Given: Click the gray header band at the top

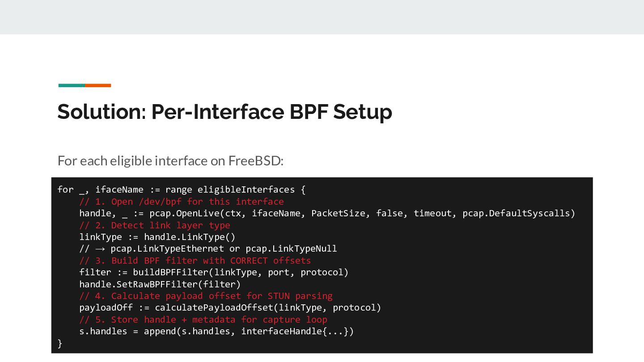Looking at the screenshot, I should [x=322, y=17].
